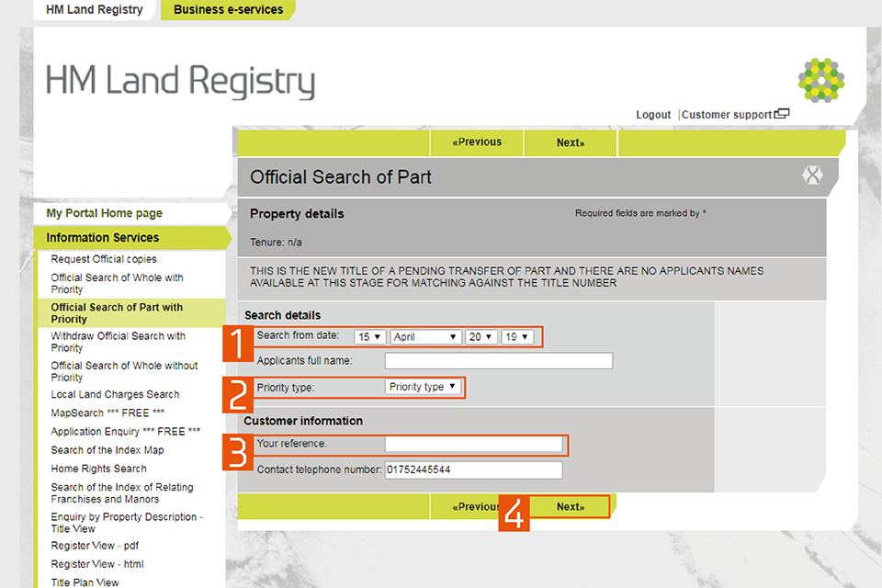The width and height of the screenshot is (882, 588).
Task: Switch to the Business e-services tab
Action: point(228,10)
